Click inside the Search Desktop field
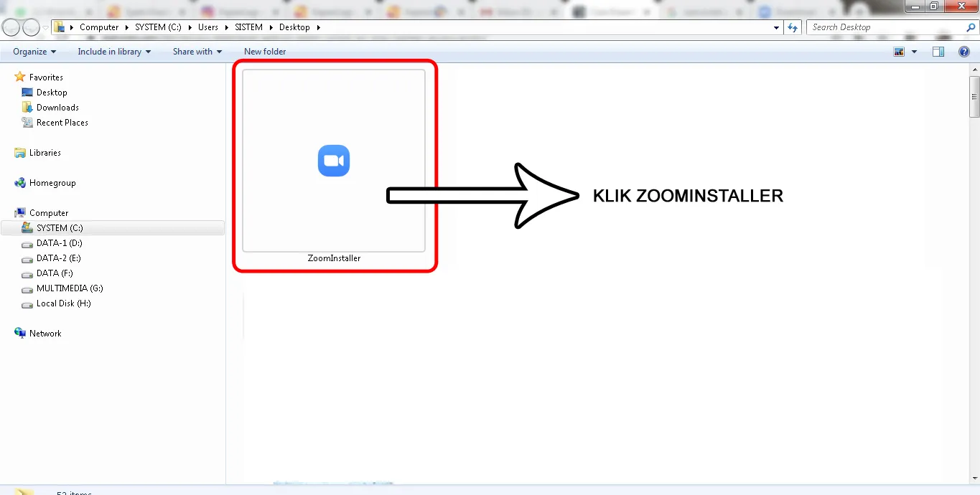Image resolution: width=980 pixels, height=495 pixels. [x=883, y=27]
